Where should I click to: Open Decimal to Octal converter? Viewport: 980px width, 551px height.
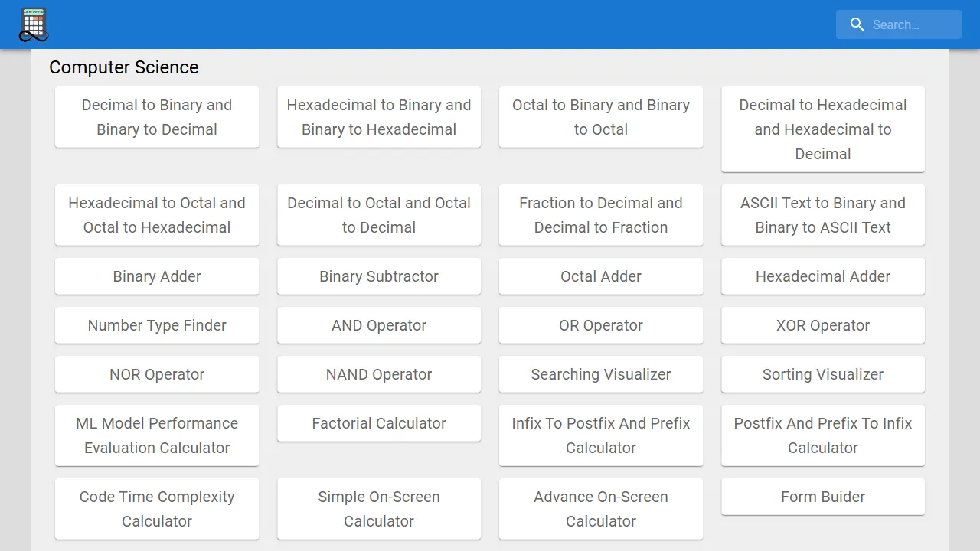pyautogui.click(x=379, y=215)
